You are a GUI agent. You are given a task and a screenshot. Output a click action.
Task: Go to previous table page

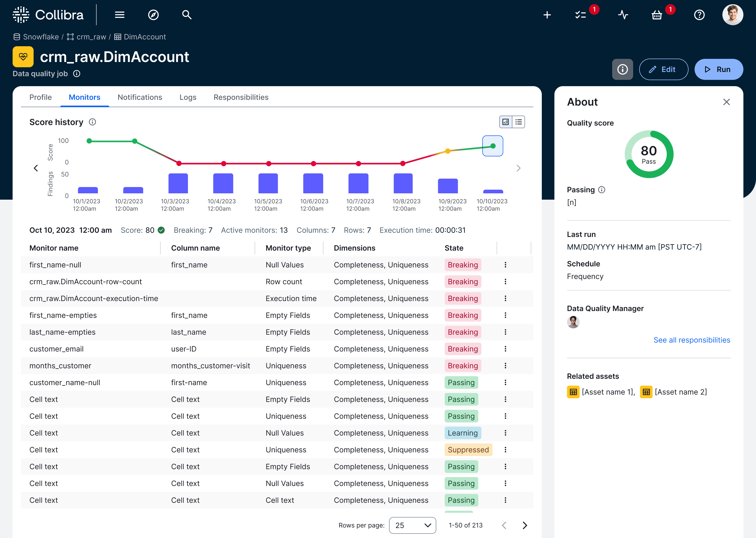coord(504,525)
